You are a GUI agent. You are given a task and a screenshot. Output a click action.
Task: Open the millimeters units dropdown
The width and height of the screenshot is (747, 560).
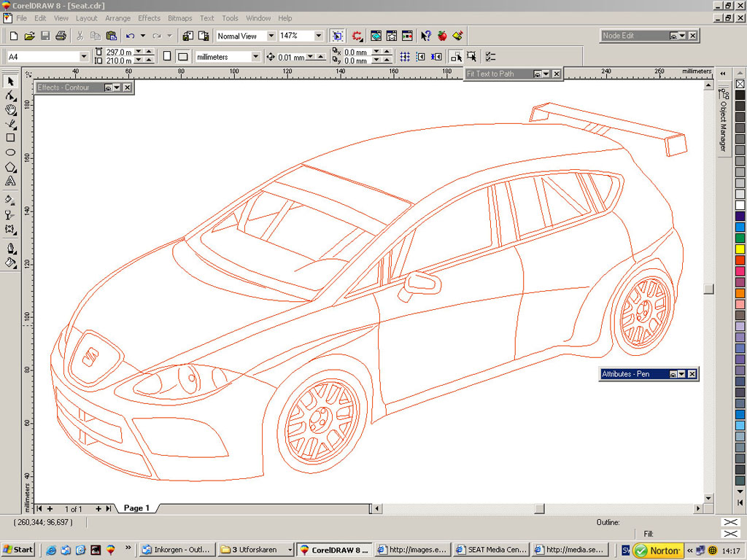(255, 55)
